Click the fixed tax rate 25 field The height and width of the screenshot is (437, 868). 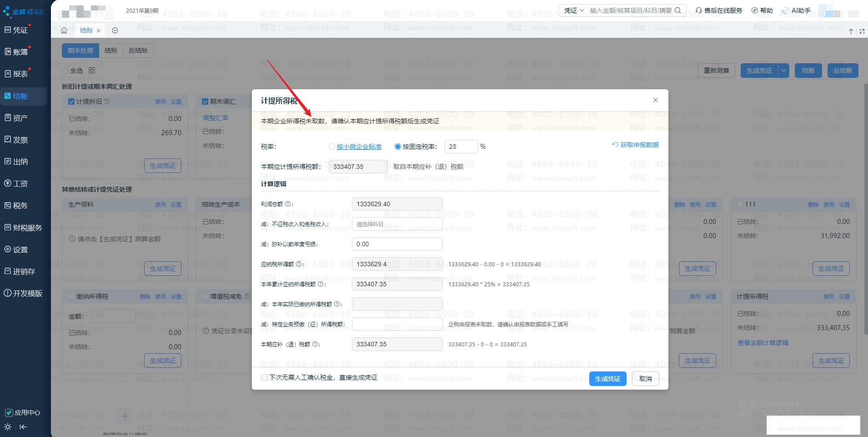click(461, 147)
